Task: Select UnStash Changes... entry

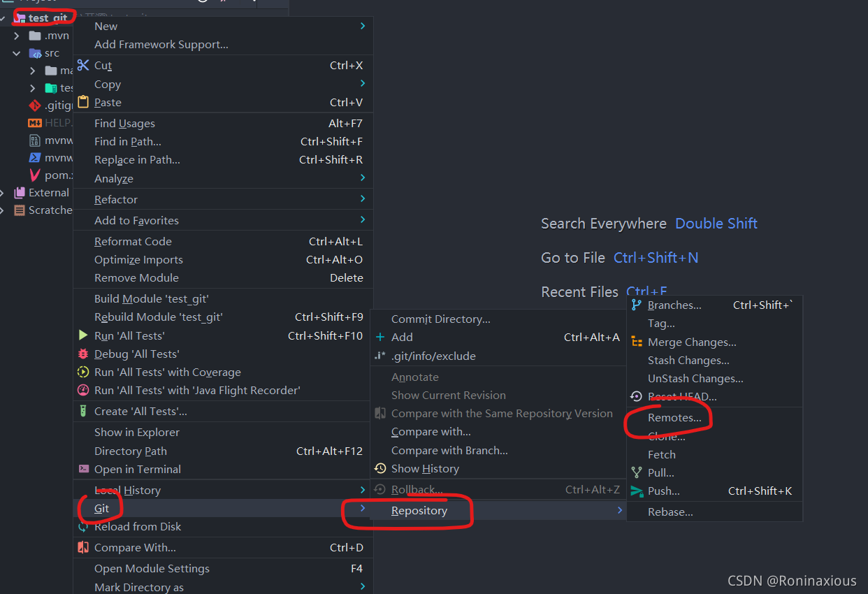Action: [714, 378]
